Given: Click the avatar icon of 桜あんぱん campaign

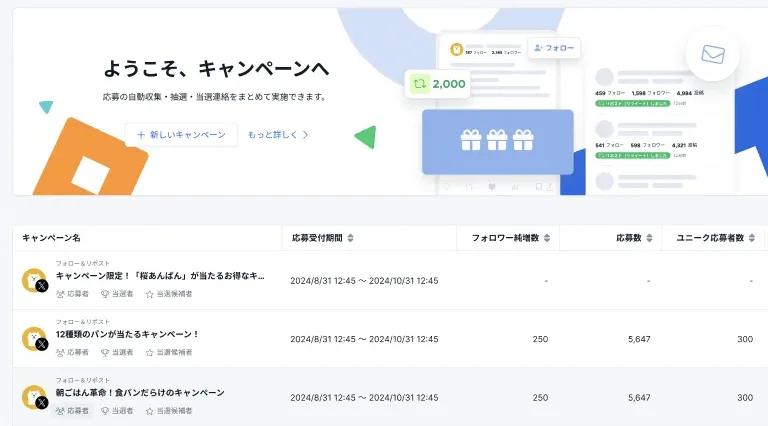Looking at the screenshot, I should pyautogui.click(x=34, y=280).
